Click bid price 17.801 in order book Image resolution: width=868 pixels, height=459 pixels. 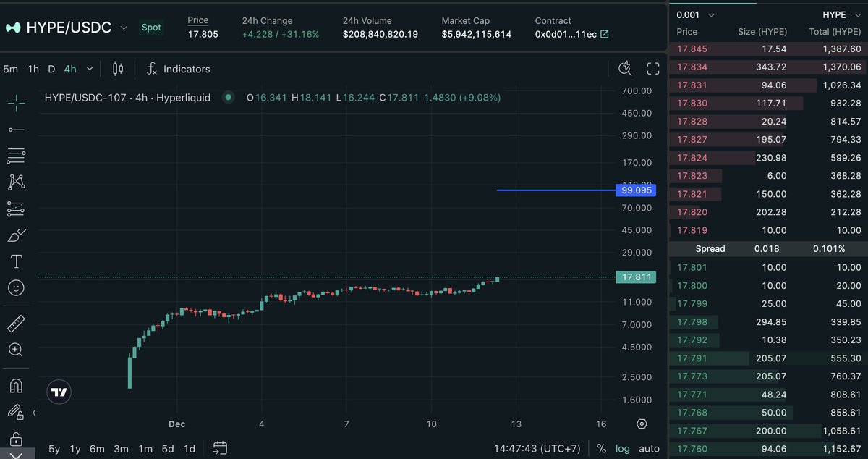[x=692, y=267]
